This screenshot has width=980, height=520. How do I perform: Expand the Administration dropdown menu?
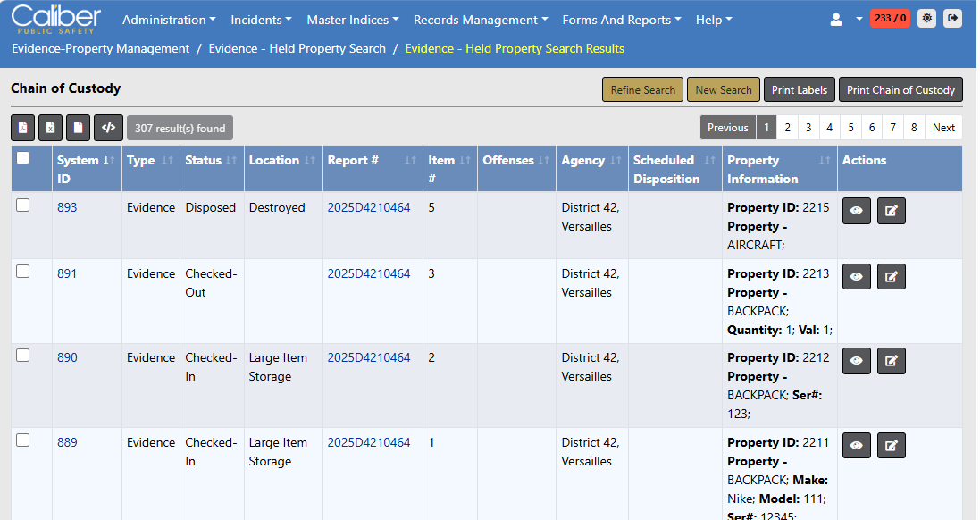tap(169, 20)
